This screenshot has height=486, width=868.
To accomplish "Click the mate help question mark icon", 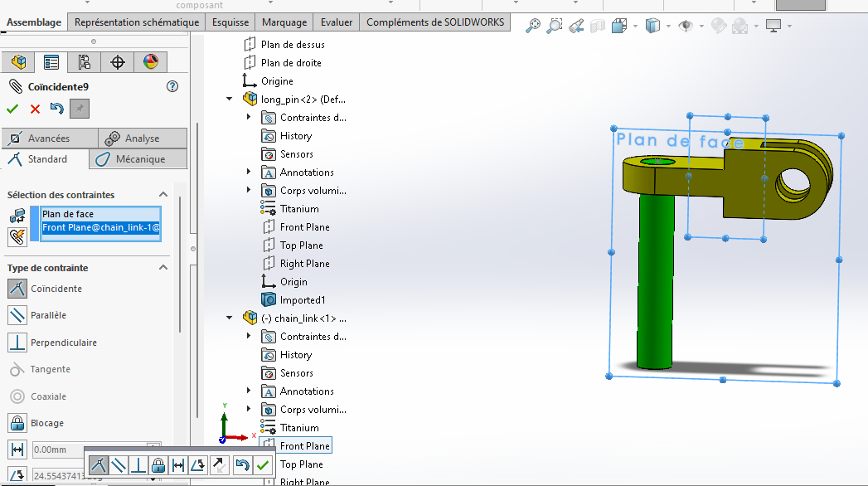I will (172, 86).
